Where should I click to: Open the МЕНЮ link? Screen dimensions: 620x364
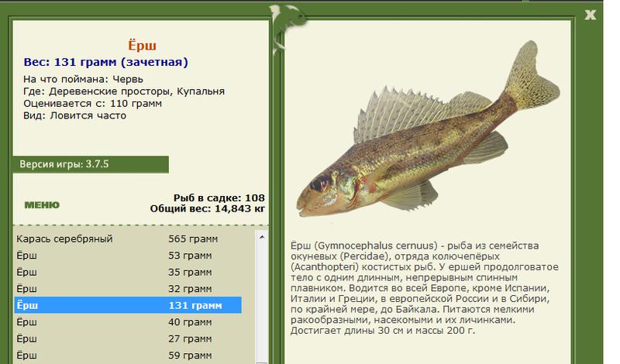click(x=42, y=204)
